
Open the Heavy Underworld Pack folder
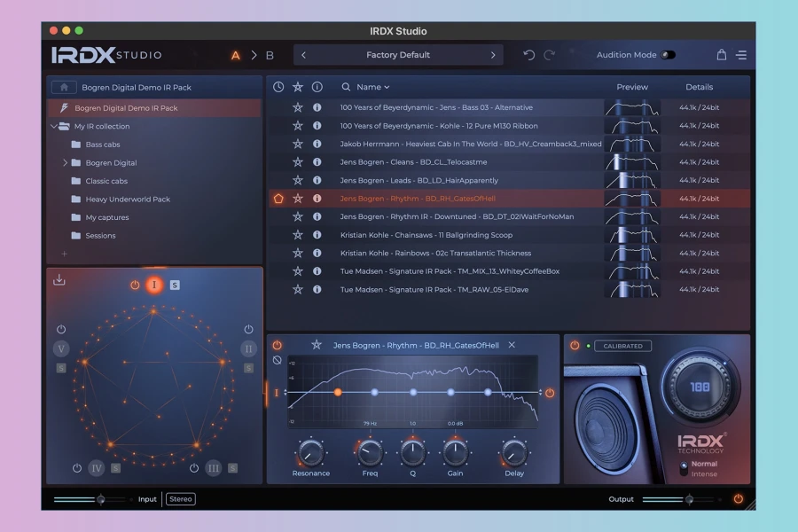click(x=121, y=199)
